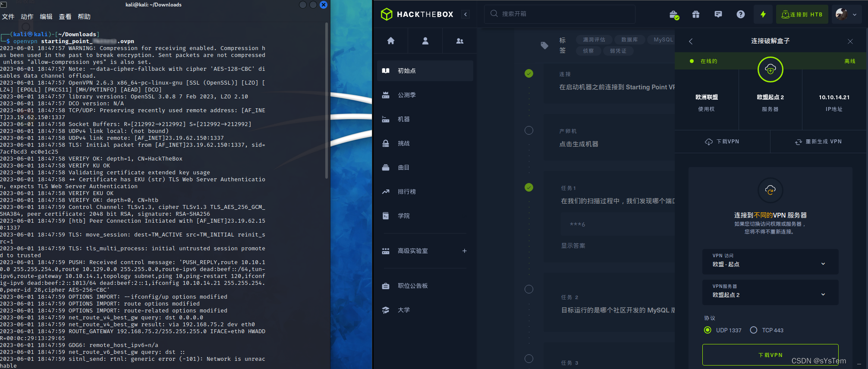The width and height of the screenshot is (868, 369).
Task: Open 高级实验室 in the sidebar
Action: pos(413,251)
